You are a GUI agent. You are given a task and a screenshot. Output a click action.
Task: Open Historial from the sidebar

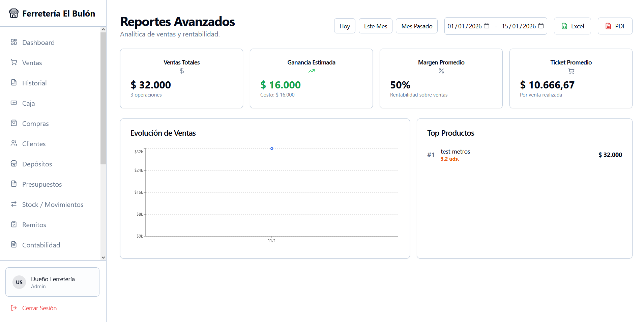click(x=34, y=83)
